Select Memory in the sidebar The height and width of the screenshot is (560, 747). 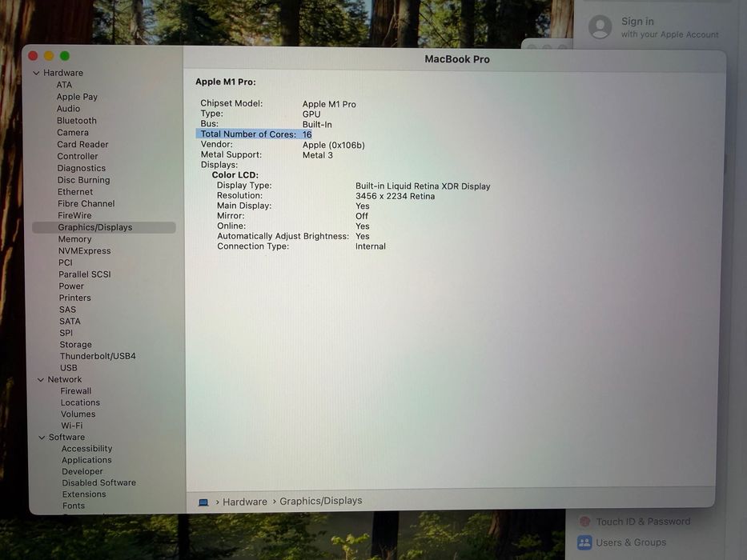tap(74, 239)
